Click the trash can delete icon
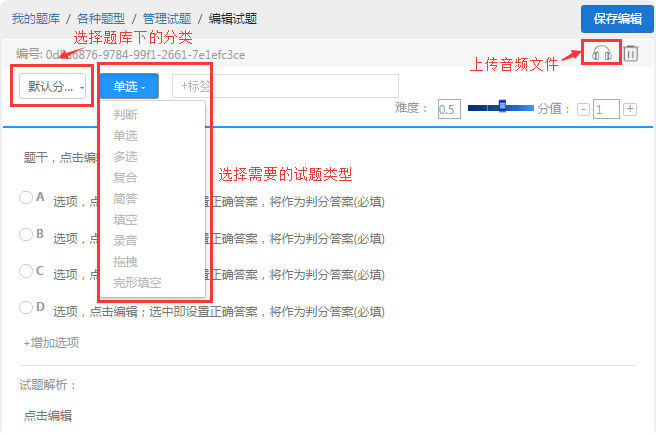656x437 pixels. coord(630,53)
